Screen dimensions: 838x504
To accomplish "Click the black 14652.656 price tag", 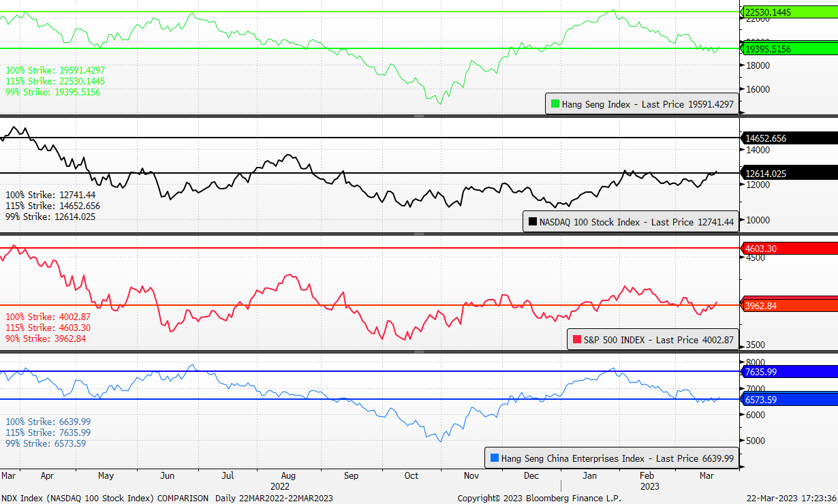I will (x=789, y=138).
